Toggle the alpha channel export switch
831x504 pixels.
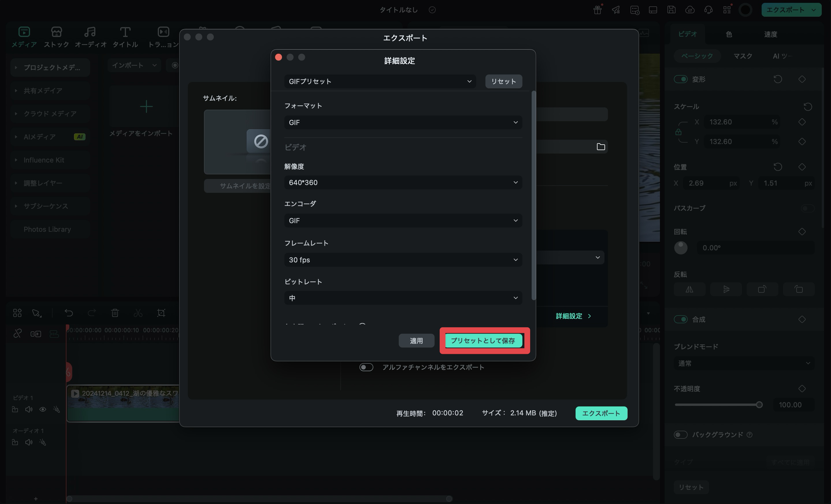(366, 367)
